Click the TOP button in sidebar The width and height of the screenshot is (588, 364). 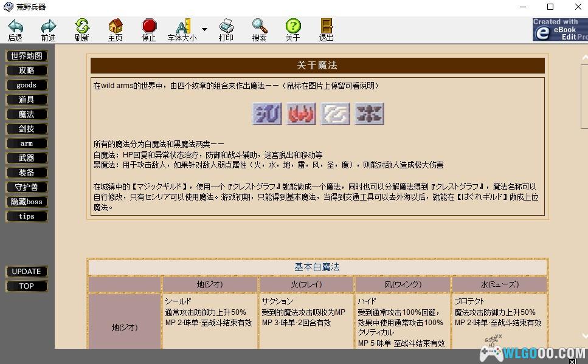pos(27,286)
